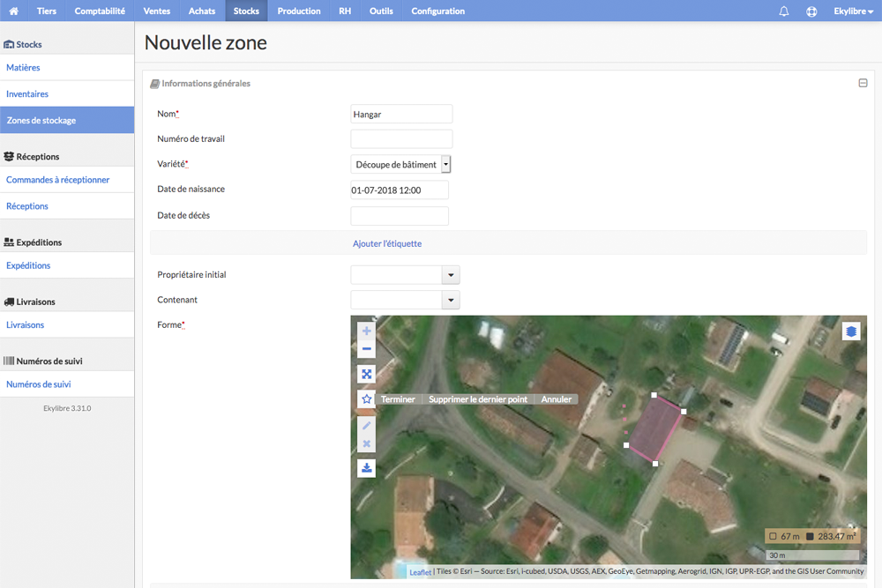Click the Date de décès field

click(x=400, y=216)
